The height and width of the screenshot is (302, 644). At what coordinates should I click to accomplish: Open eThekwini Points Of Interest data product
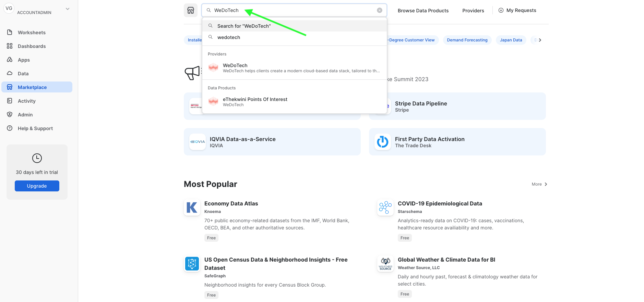(x=295, y=102)
